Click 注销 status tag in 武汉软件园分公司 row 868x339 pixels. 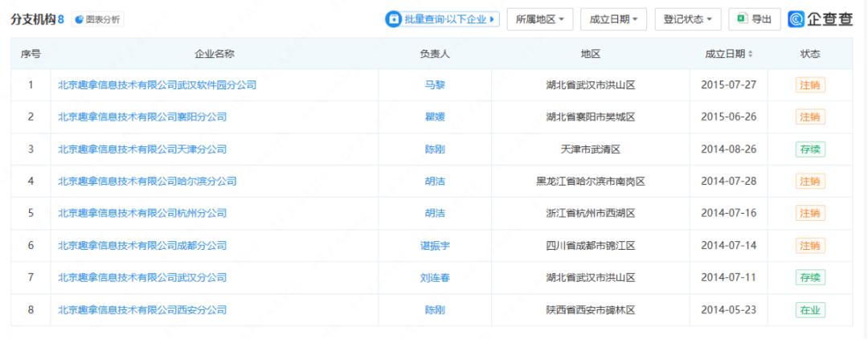[x=810, y=85]
